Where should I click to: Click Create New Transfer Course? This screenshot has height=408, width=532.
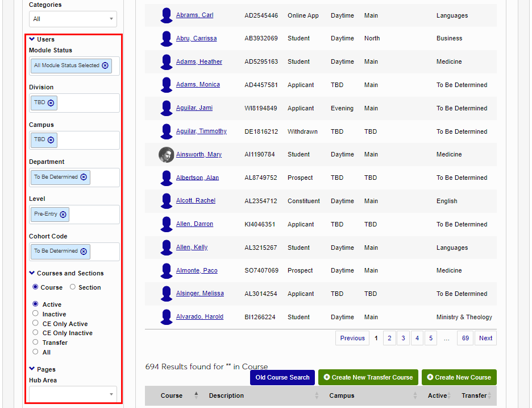(x=368, y=377)
